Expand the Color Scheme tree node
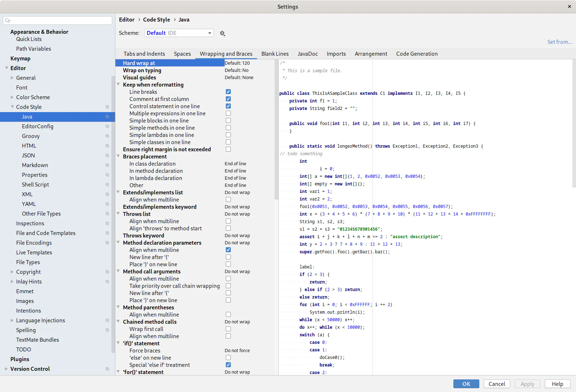 (x=12, y=97)
